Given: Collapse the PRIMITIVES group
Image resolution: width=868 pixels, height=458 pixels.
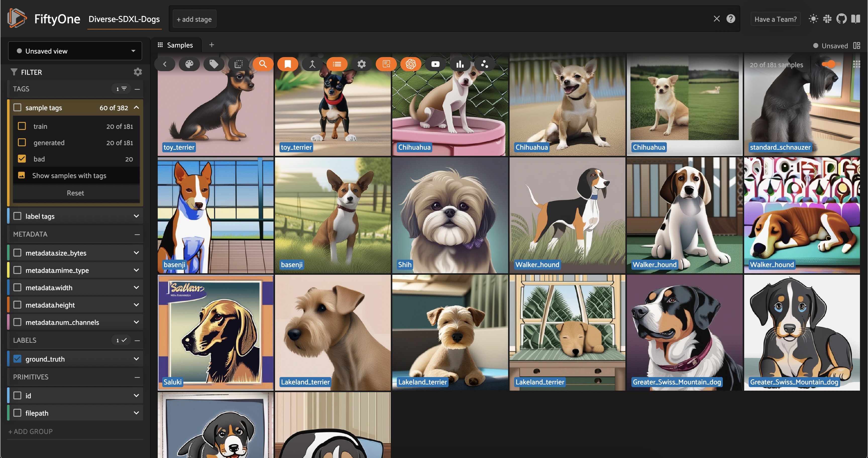Looking at the screenshot, I should click(137, 377).
